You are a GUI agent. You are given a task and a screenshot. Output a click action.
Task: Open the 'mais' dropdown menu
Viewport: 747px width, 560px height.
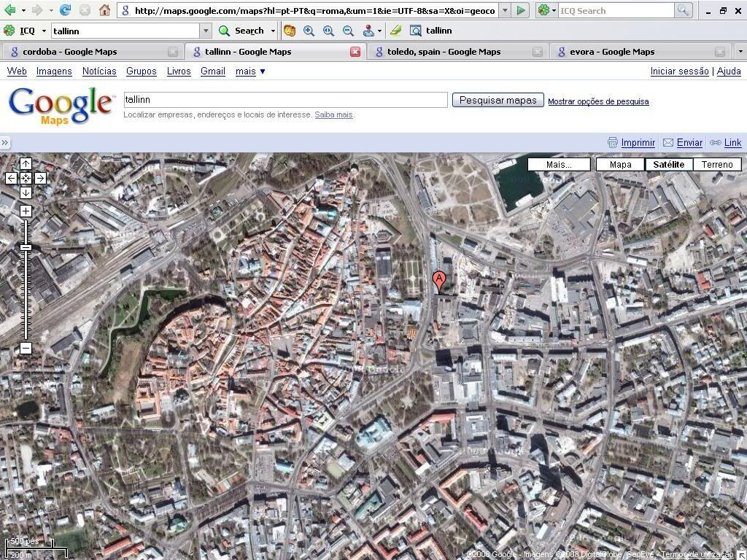click(x=250, y=71)
